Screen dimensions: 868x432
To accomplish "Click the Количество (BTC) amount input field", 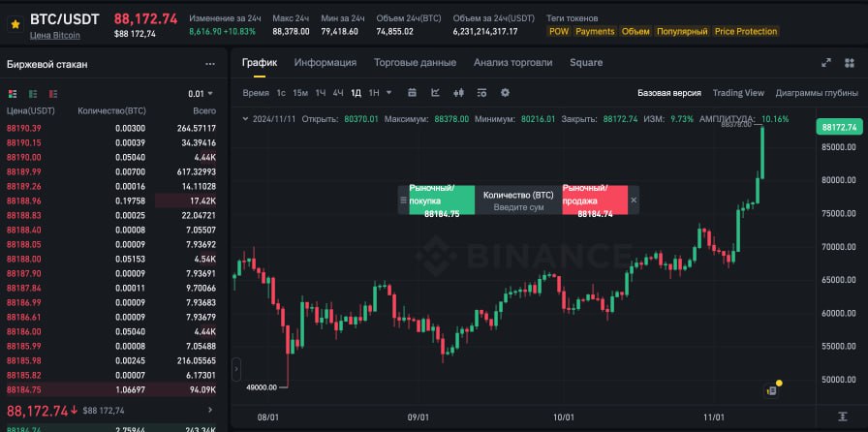I will (x=518, y=207).
